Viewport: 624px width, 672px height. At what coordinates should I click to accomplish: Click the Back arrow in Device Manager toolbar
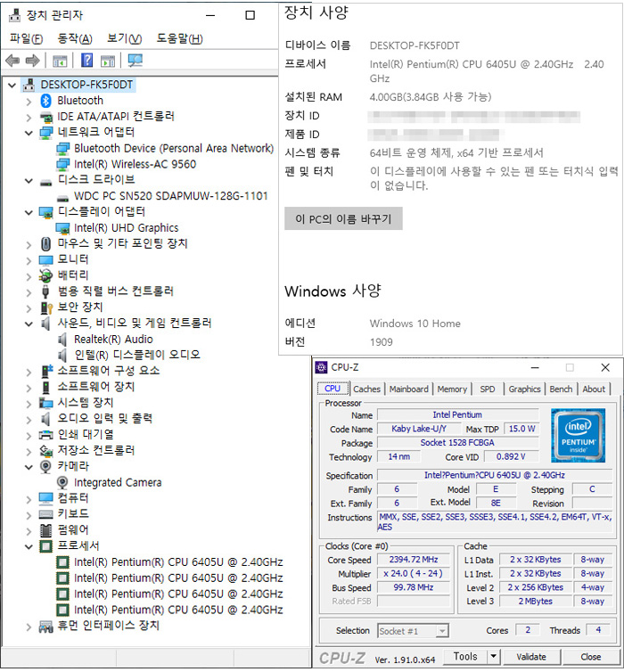click(x=12, y=61)
